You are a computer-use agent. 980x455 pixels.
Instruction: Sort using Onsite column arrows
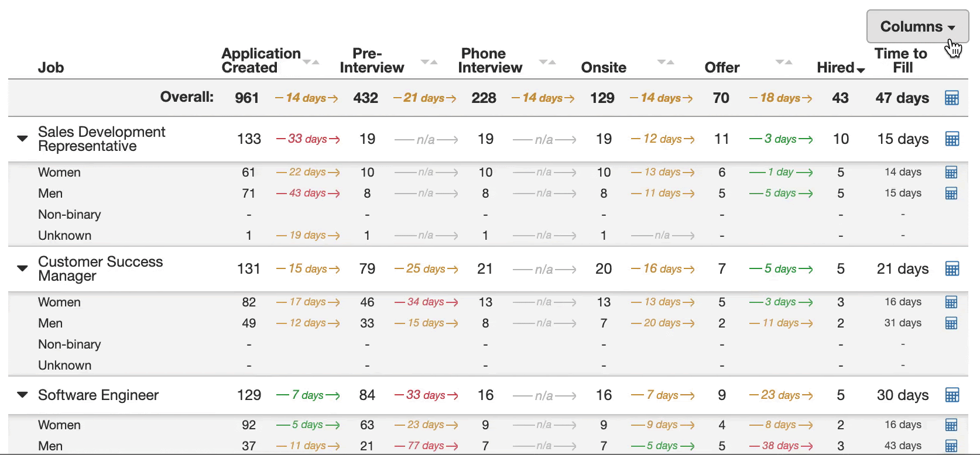click(x=666, y=62)
